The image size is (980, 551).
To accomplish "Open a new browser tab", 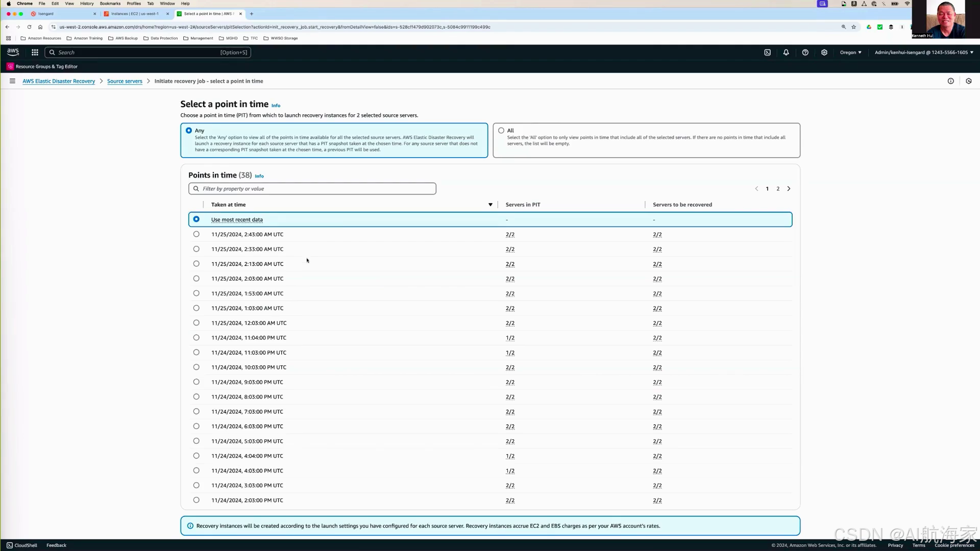I will [x=251, y=14].
